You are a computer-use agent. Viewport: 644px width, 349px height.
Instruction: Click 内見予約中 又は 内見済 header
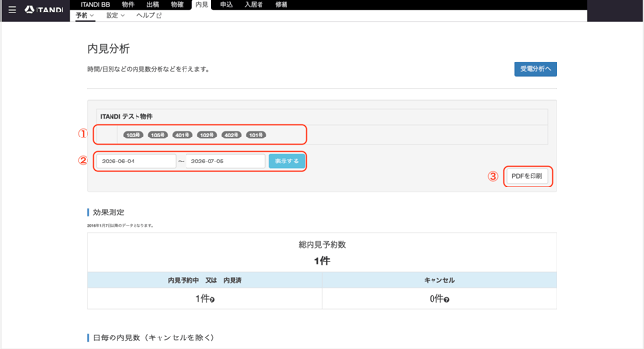click(205, 280)
